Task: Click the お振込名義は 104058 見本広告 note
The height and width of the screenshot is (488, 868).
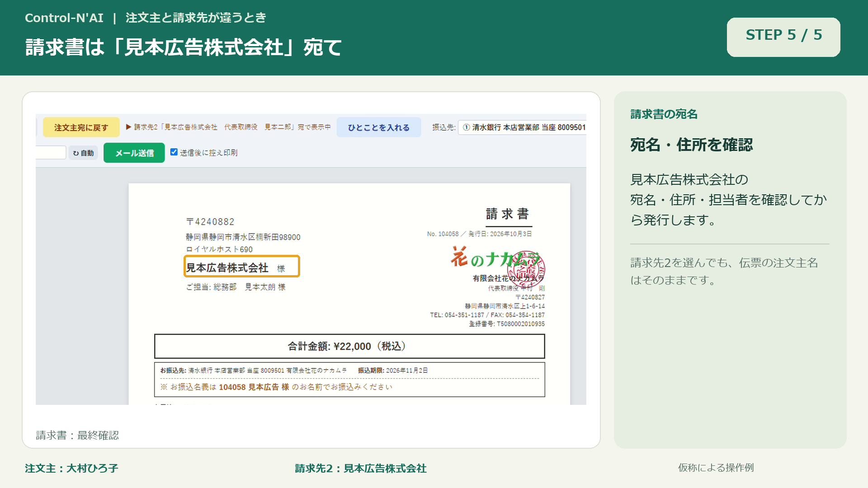Action: coord(276,387)
